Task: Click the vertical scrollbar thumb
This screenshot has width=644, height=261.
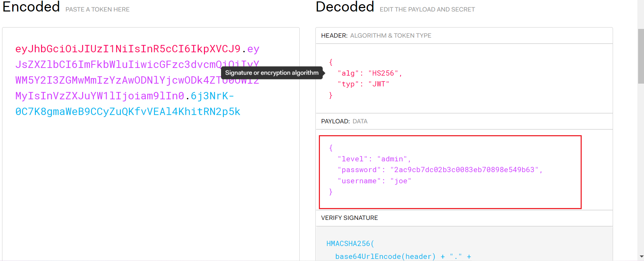Action: pos(641,56)
